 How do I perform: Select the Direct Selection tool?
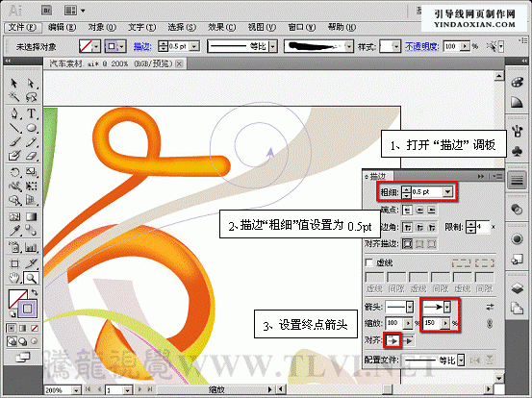31,83
